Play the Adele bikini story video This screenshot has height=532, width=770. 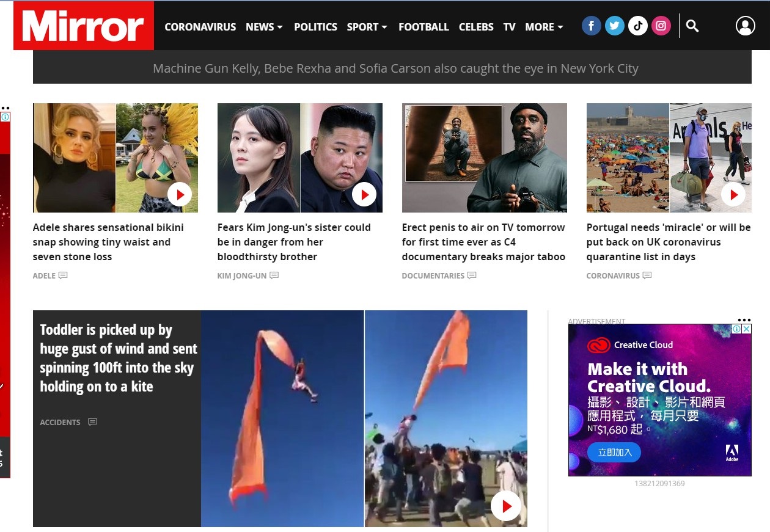(x=180, y=195)
